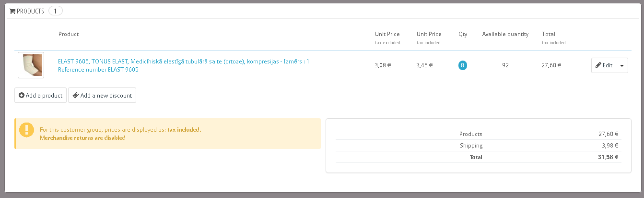The height and width of the screenshot is (198, 644).
Task: Click the Unit Price tax excluded column header
Action: 388,37
